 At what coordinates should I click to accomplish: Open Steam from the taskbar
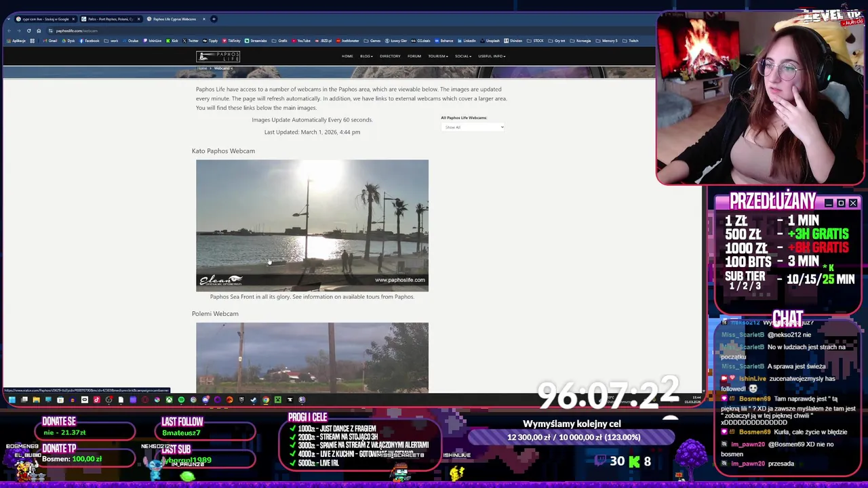(x=254, y=400)
